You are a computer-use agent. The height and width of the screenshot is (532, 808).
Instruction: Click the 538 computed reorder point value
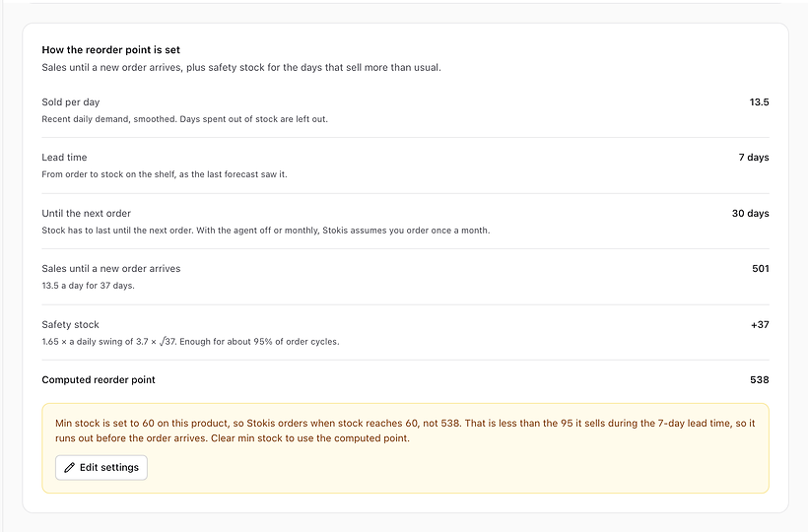[760, 379]
